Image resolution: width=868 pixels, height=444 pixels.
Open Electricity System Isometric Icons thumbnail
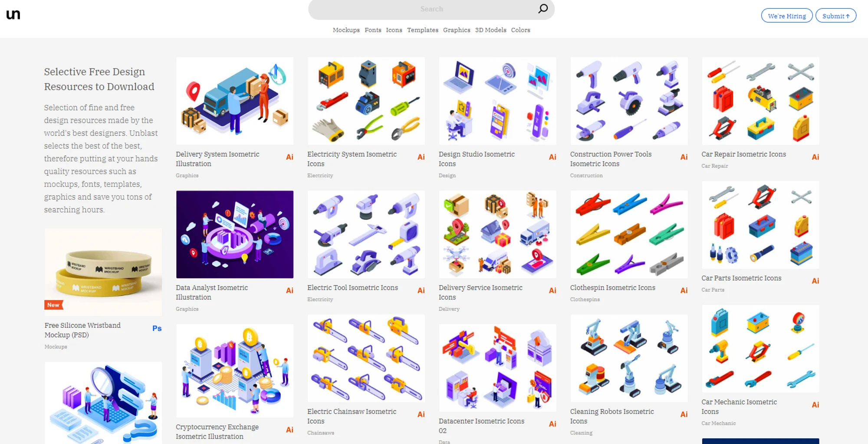point(366,101)
